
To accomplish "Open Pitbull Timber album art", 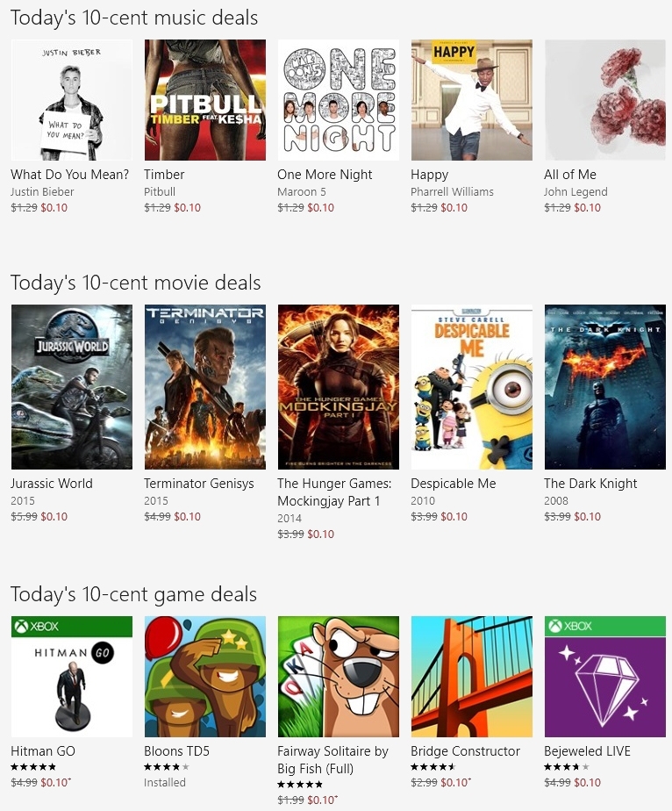I will click(205, 100).
